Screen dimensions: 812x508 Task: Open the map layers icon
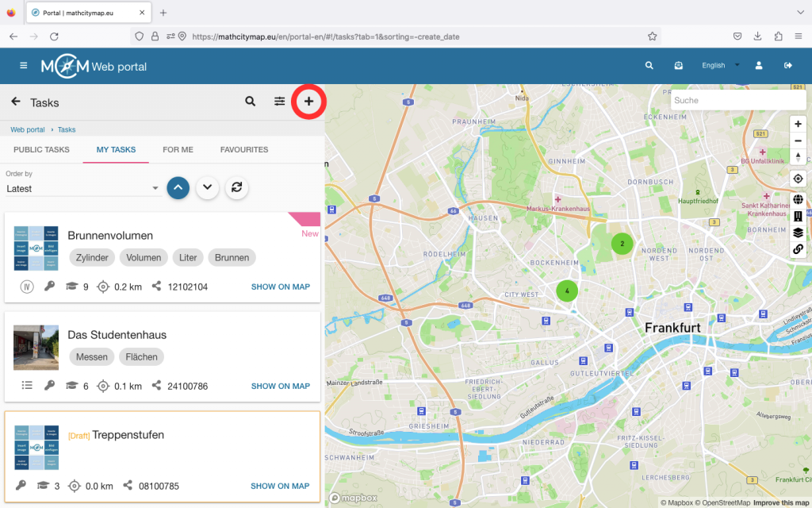tap(799, 233)
